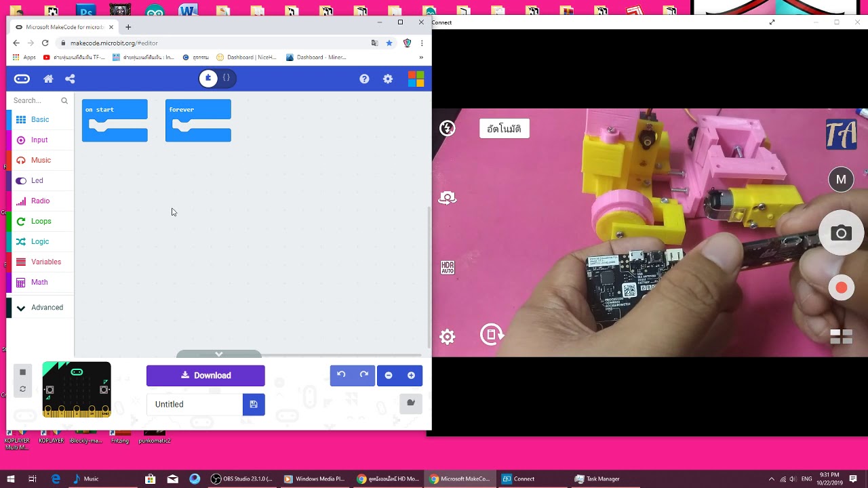Open the Radio blocks category

[x=41, y=201]
